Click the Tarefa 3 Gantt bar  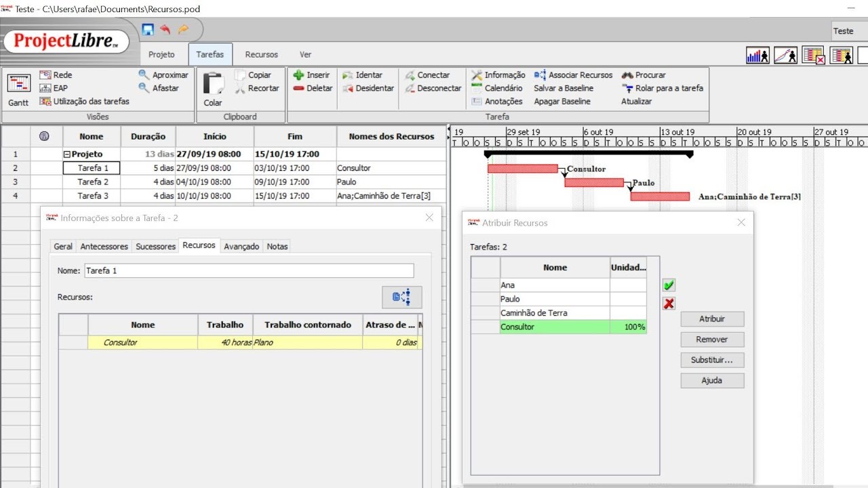660,197
